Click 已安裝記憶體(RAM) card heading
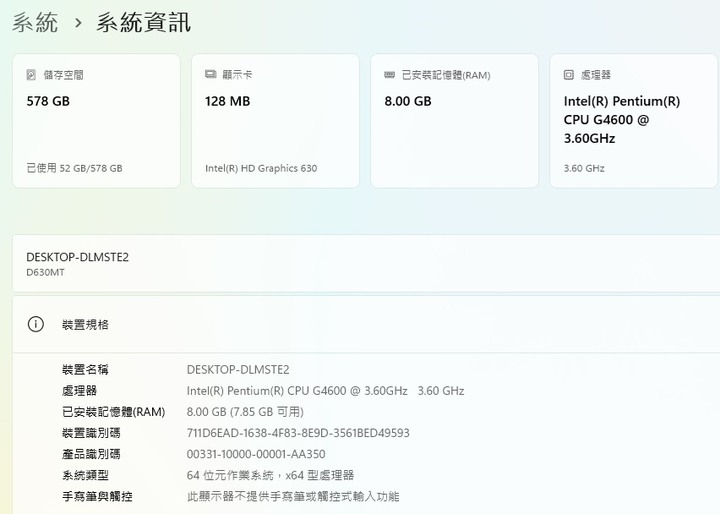 pos(446,75)
